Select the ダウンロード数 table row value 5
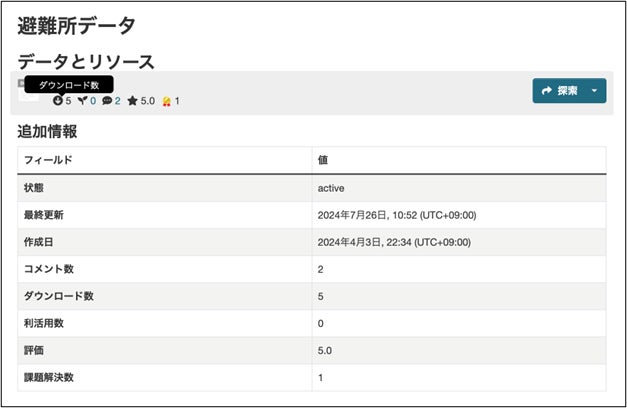 coord(321,296)
